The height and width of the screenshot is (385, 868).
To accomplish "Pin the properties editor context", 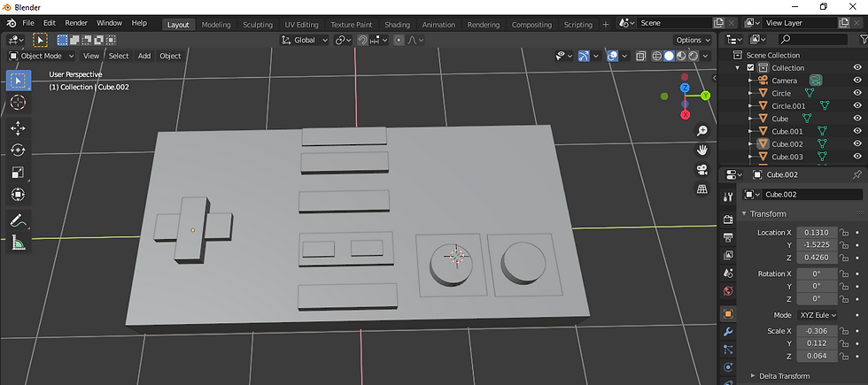I will [x=857, y=175].
